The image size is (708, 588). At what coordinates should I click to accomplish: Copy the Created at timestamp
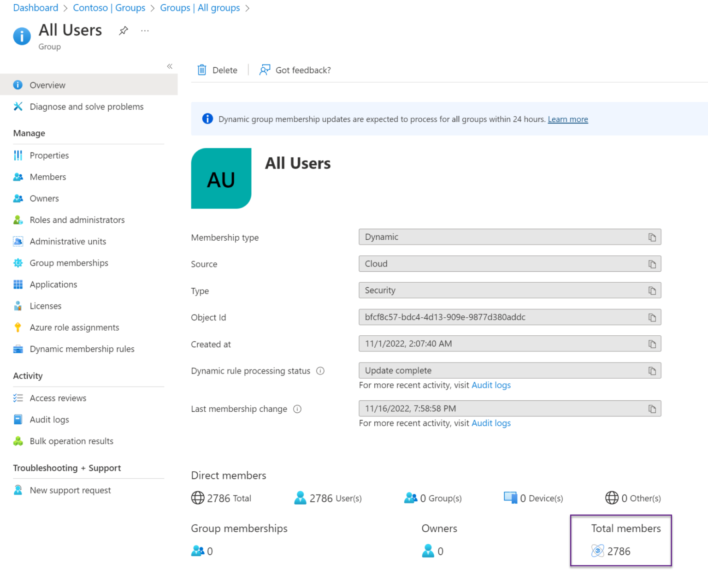(652, 344)
